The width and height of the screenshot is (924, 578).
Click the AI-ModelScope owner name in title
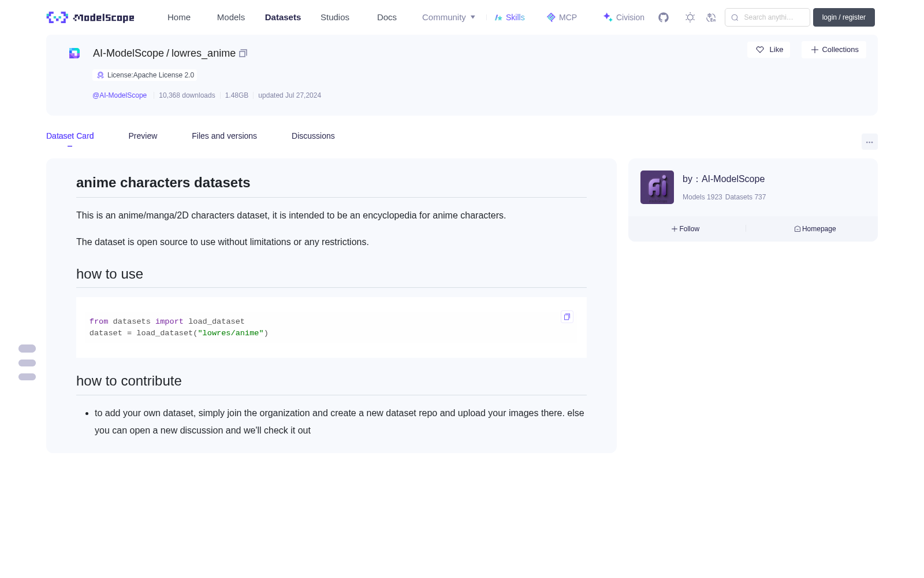pyautogui.click(x=128, y=53)
